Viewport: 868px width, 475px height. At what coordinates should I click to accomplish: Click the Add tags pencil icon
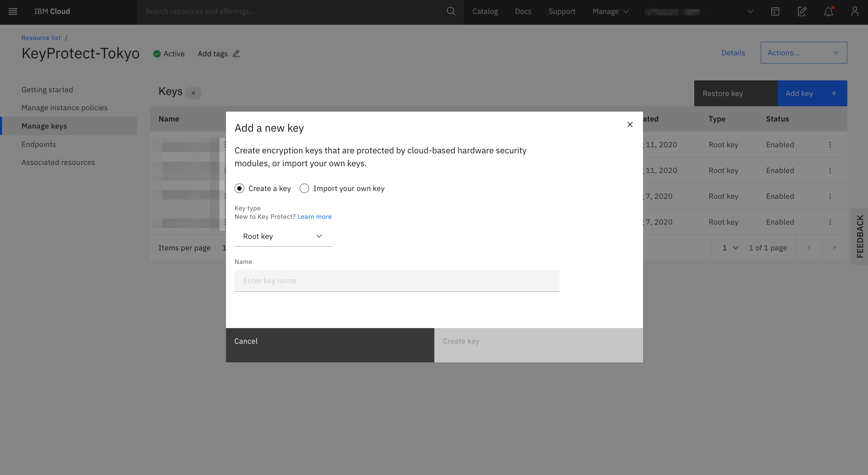tap(236, 54)
